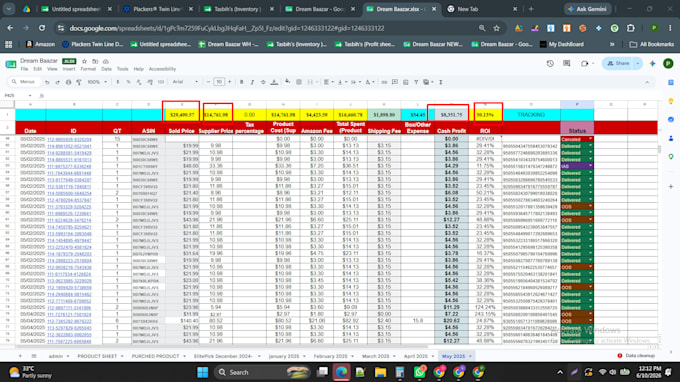Insert comment toolbar icon
Viewport: 680px width, 382px height.
(395, 82)
